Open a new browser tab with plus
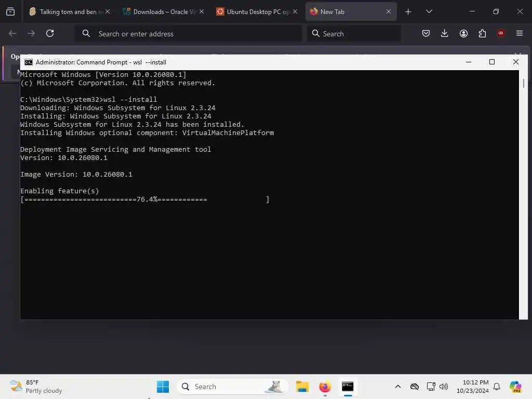The height and width of the screenshot is (399, 532). [408, 12]
